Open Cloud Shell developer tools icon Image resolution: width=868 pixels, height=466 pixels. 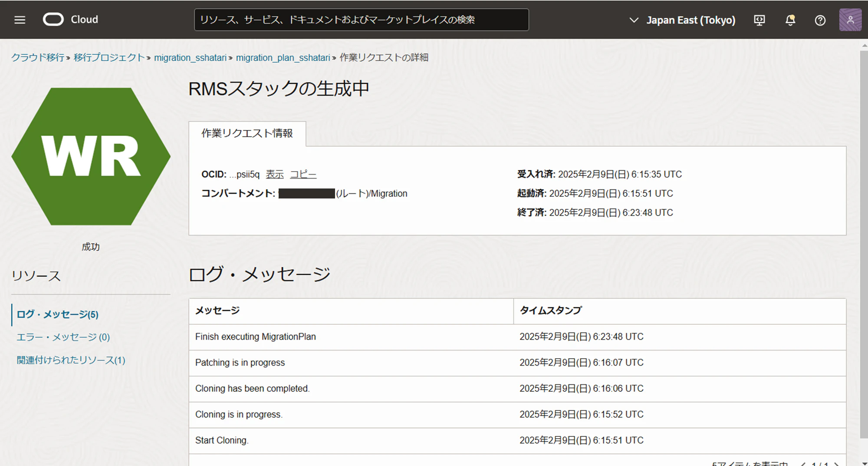[x=759, y=20]
